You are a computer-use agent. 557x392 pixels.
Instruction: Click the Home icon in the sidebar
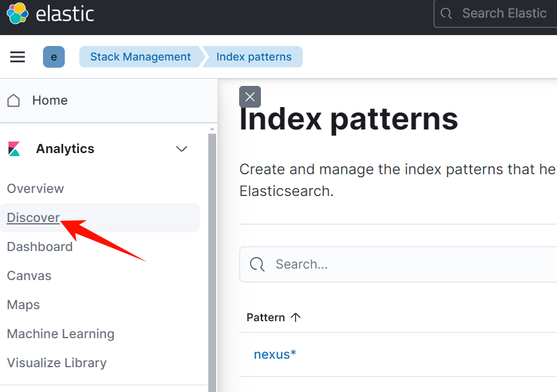[x=13, y=100]
